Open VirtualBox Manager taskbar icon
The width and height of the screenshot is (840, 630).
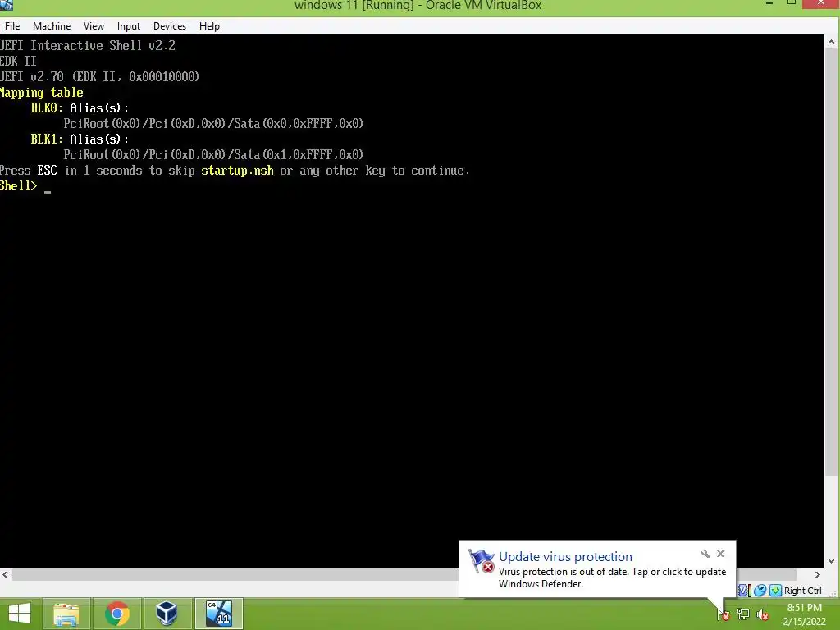tap(167, 614)
